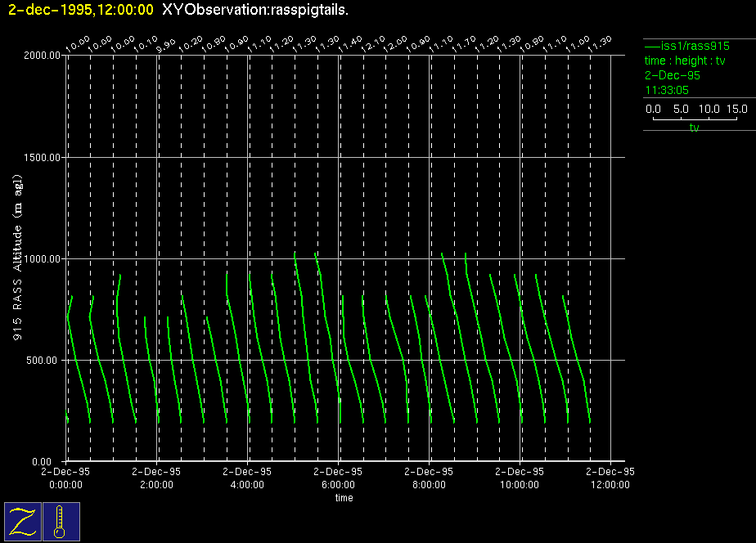The width and height of the screenshot is (756, 543).
Task: Click the plot timestamp 2-dec-1995,12:00:00
Action: 80,10
